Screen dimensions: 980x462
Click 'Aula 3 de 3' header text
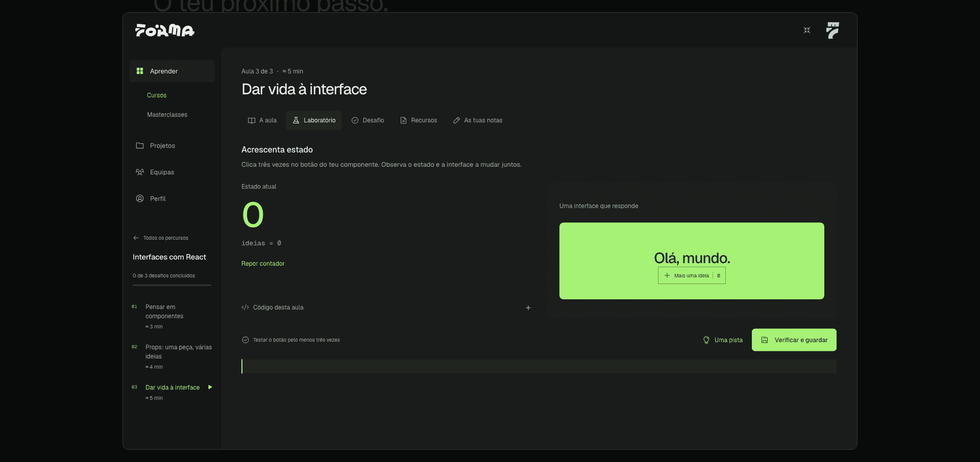257,71
